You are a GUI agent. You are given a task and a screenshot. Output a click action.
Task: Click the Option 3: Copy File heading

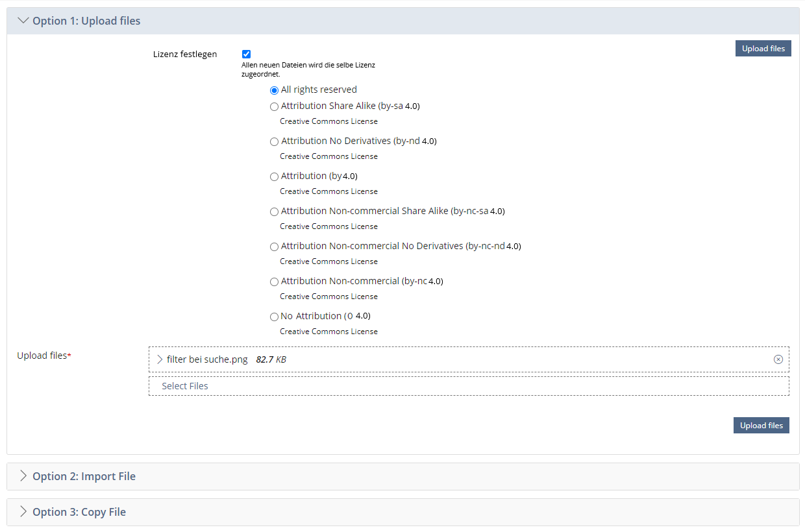(x=79, y=512)
